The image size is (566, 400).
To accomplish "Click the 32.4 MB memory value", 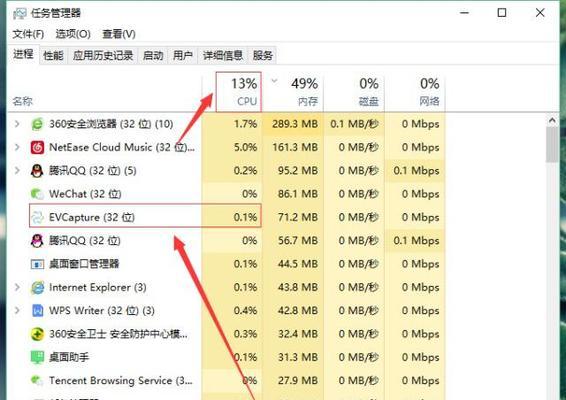I will click(298, 334).
